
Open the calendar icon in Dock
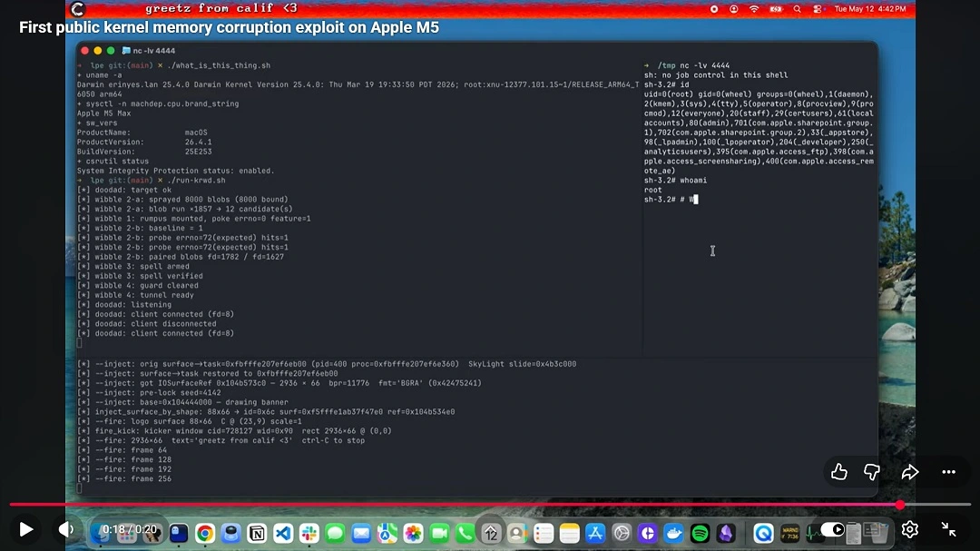491,533
